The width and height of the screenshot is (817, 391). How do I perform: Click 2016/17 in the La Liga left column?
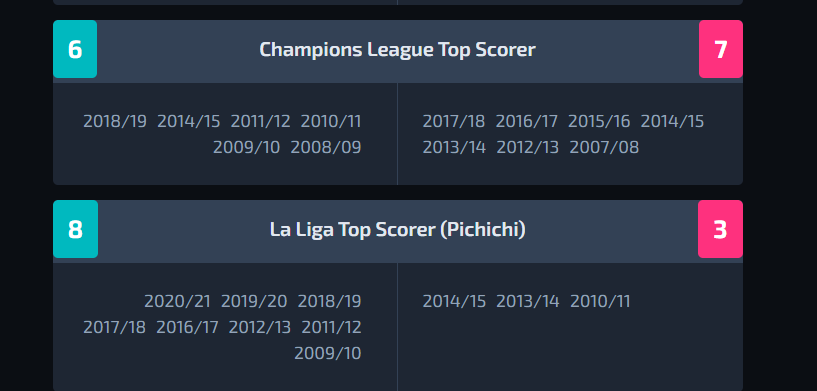tap(187, 327)
